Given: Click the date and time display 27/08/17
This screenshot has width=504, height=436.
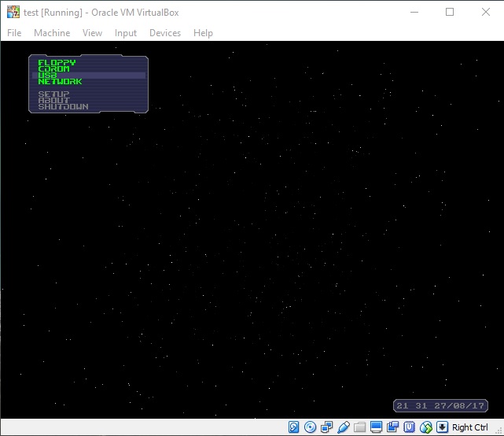Looking at the screenshot, I should [x=440, y=406].
